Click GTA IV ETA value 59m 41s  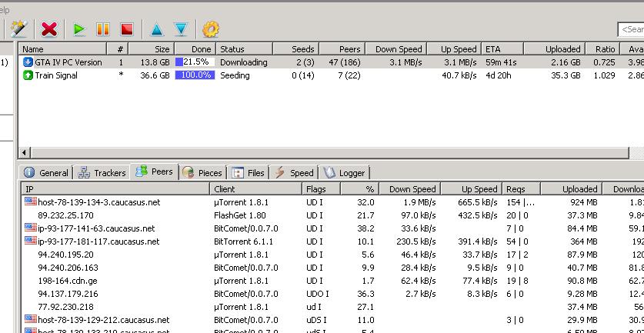[x=501, y=62]
